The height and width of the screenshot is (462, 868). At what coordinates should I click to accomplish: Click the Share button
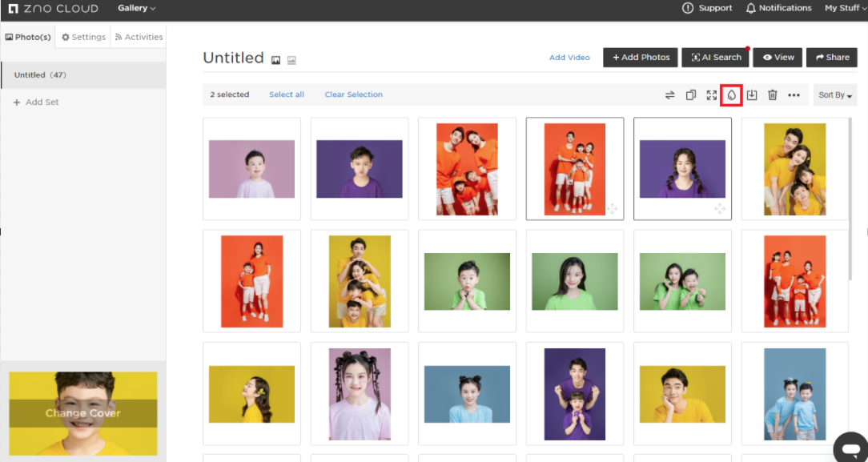coord(832,58)
